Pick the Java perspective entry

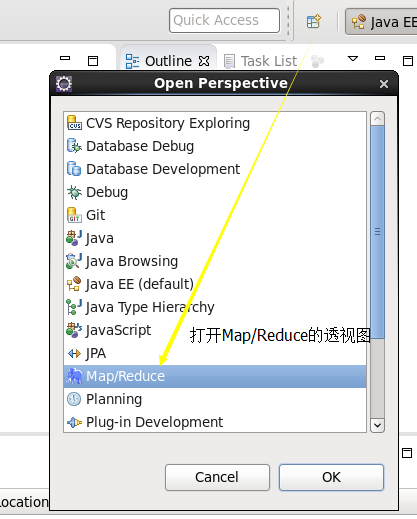click(x=215, y=238)
